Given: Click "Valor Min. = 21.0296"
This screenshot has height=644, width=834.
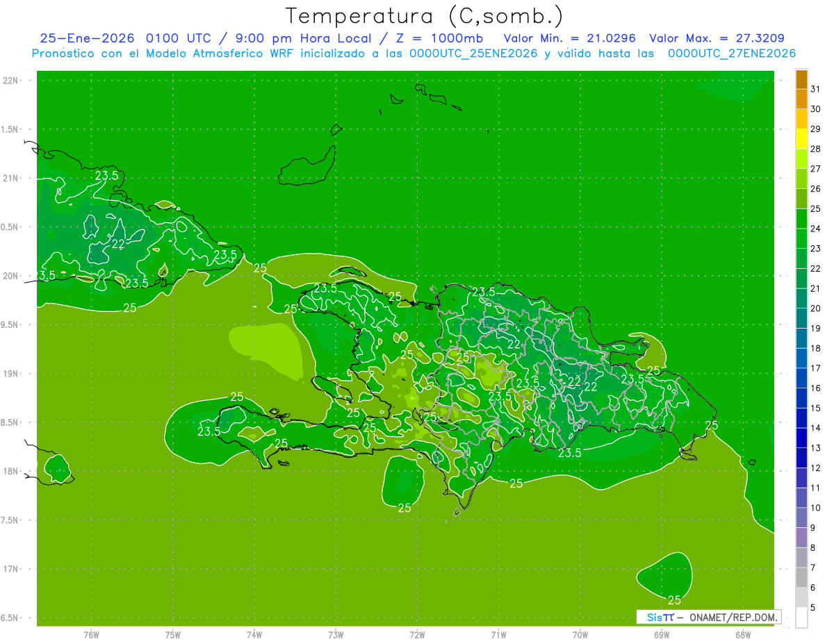Looking at the screenshot, I should tap(570, 38).
